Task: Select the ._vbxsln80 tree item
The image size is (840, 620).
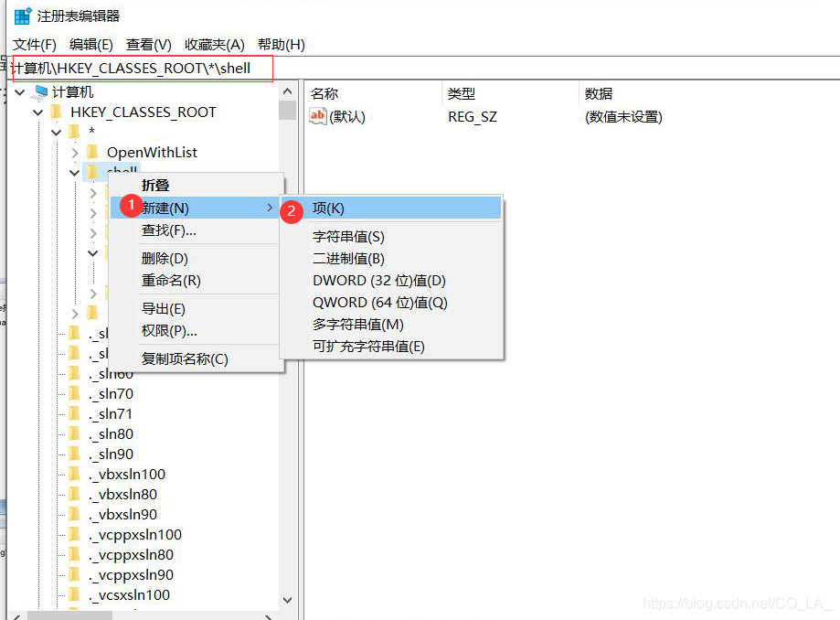Action: (x=122, y=495)
